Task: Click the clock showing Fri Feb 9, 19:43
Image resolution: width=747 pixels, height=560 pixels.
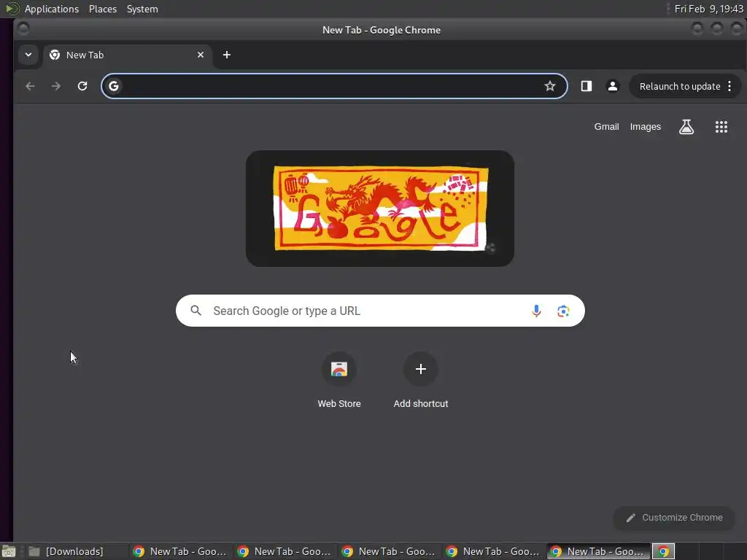Action: 708,9
